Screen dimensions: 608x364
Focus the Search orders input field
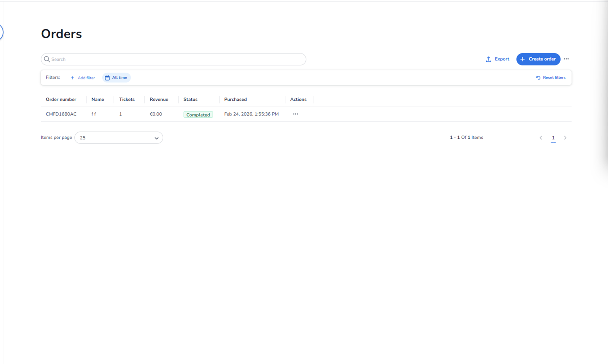tap(176, 59)
